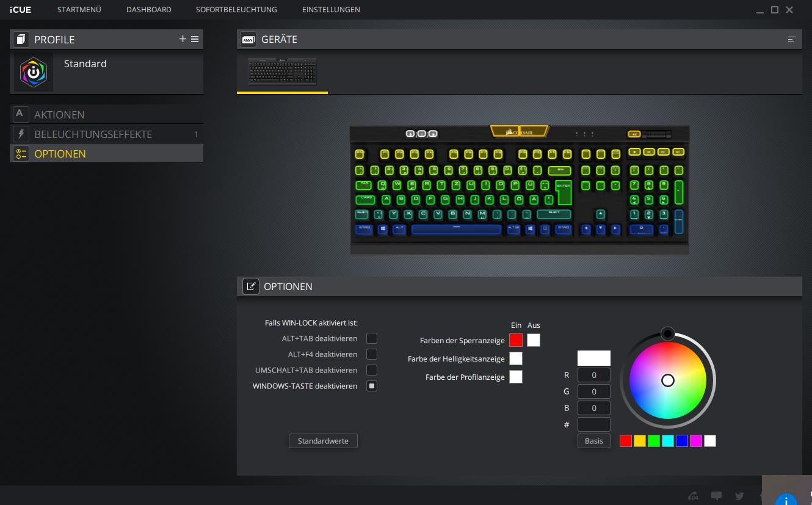This screenshot has width=812, height=505.
Task: Select the up arrow key on keyboard image
Action: coord(600,214)
